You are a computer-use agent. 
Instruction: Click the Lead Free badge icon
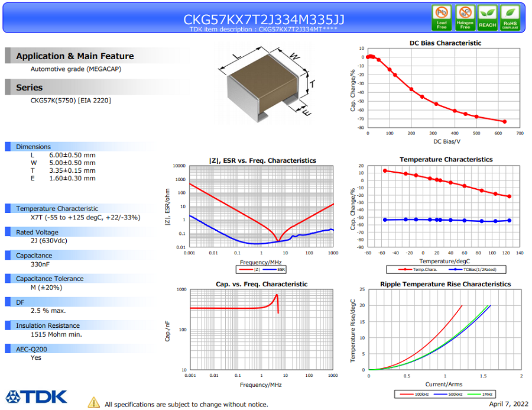click(442, 18)
